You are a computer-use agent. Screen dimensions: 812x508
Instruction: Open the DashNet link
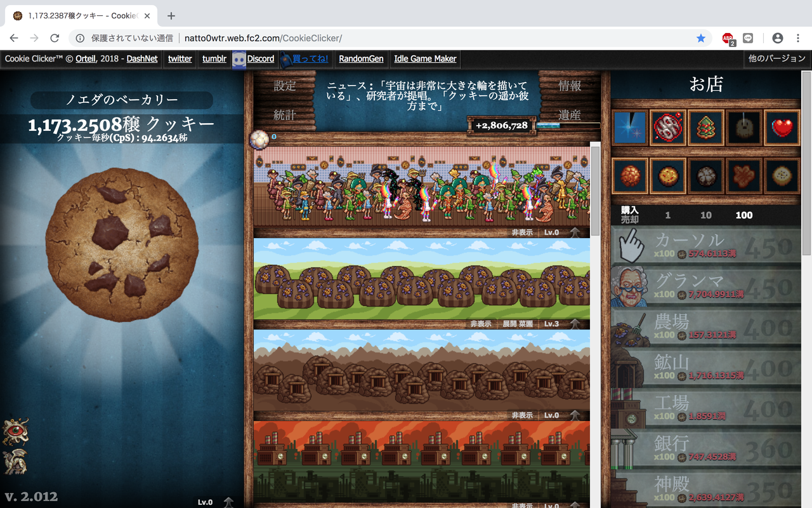click(142, 58)
